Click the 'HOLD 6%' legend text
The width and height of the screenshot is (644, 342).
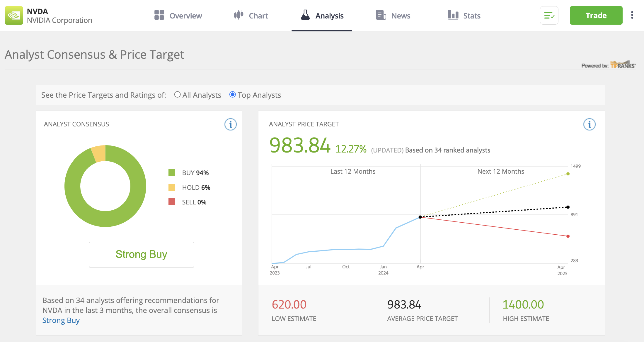point(196,187)
